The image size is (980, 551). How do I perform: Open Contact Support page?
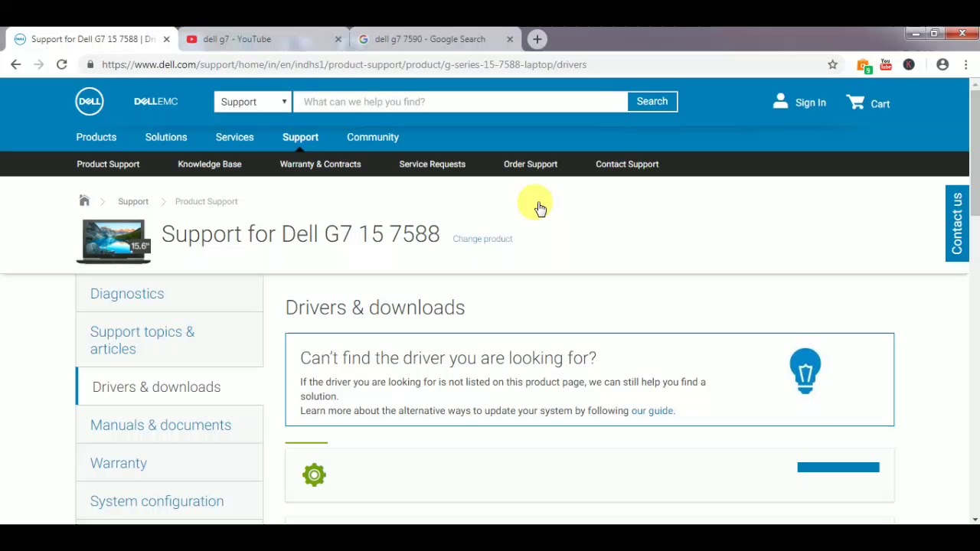click(627, 164)
